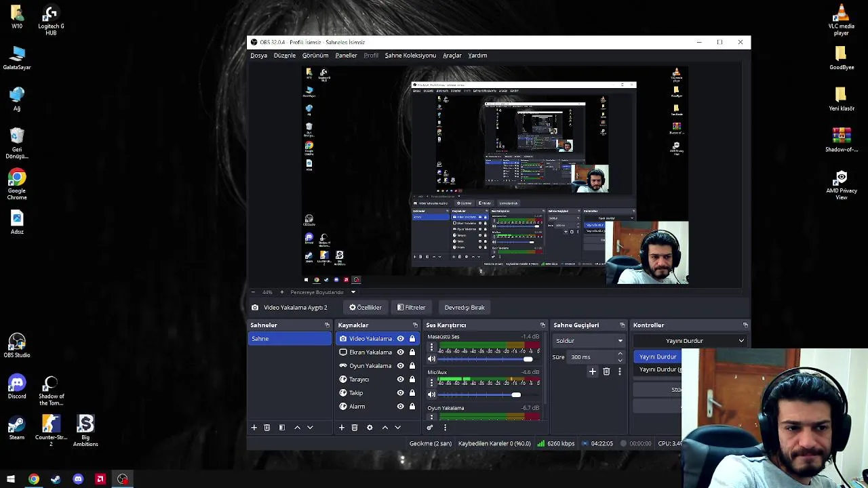The width and height of the screenshot is (868, 488).
Task: Remove scene transition trash icon
Action: point(606,371)
